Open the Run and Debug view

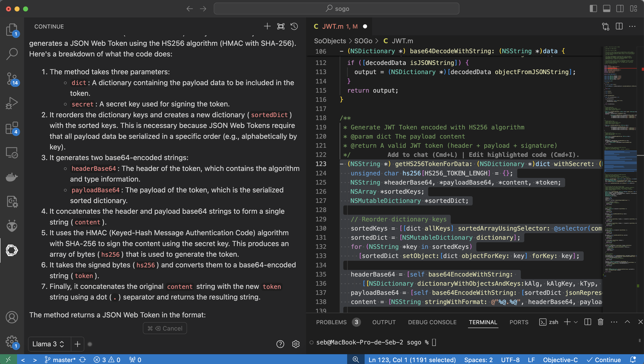pos(12,103)
